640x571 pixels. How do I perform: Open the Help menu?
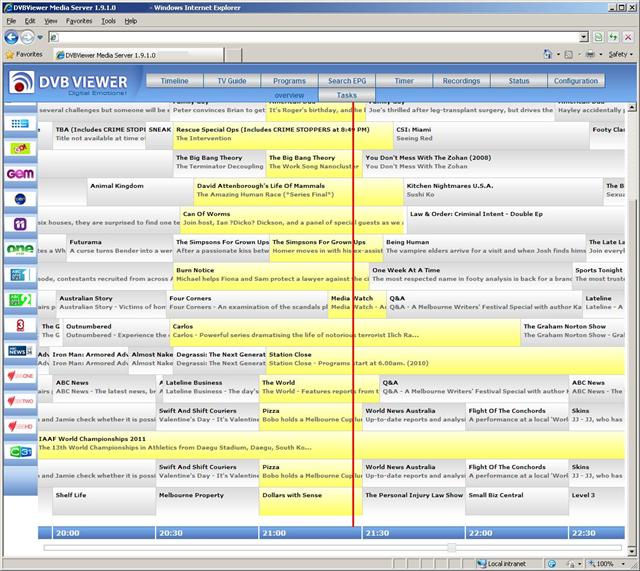tap(131, 21)
